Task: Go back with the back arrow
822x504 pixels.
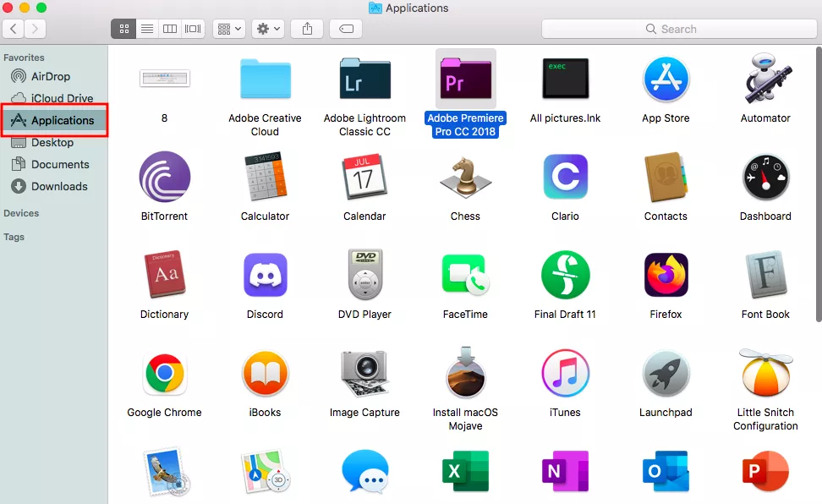Action: [x=14, y=28]
